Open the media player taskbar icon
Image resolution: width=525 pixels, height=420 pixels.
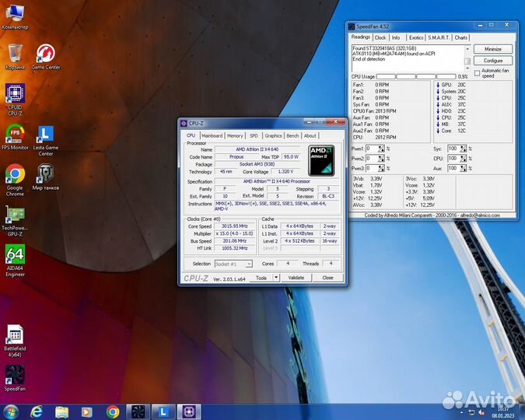click(x=86, y=412)
